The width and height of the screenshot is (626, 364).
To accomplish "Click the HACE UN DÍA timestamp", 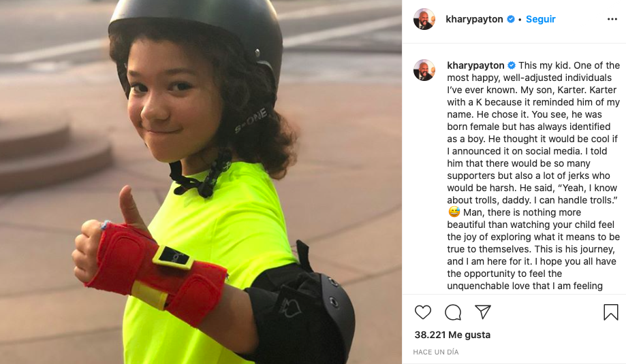I will tap(435, 352).
